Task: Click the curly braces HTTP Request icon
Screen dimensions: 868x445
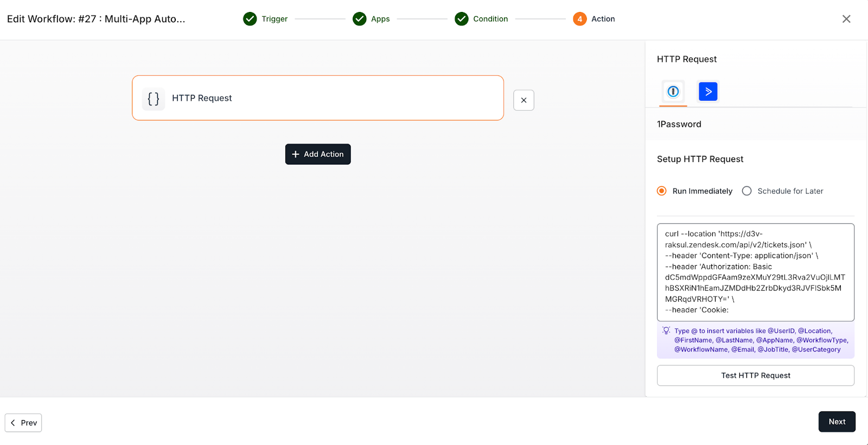Action: click(x=154, y=99)
